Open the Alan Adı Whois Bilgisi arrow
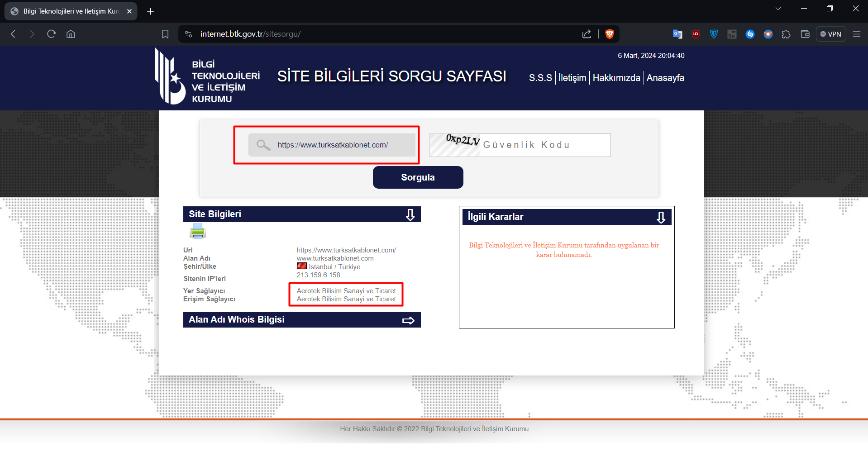The width and height of the screenshot is (868, 466). point(408,320)
